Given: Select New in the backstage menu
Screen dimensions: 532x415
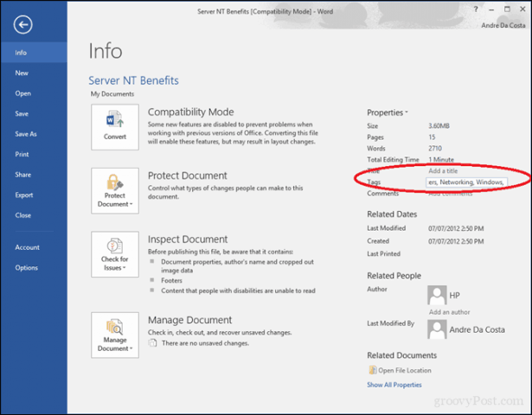Looking at the screenshot, I should pos(34,73).
